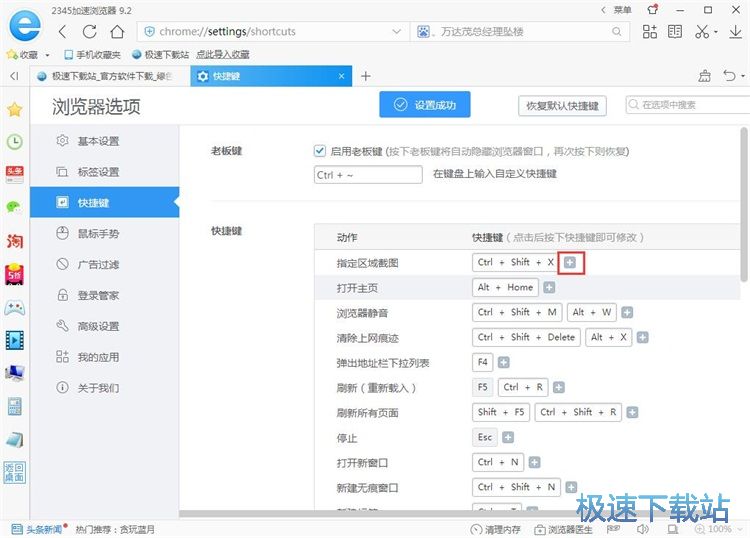Viewport: 750px width, 538px height.
Task: Select the scissors screenshot tool icon
Action: 702,32
